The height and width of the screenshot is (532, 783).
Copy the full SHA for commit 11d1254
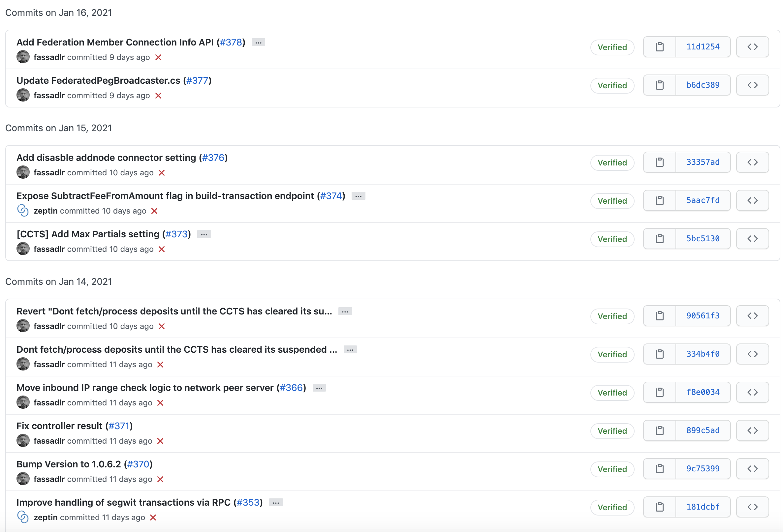pyautogui.click(x=659, y=47)
